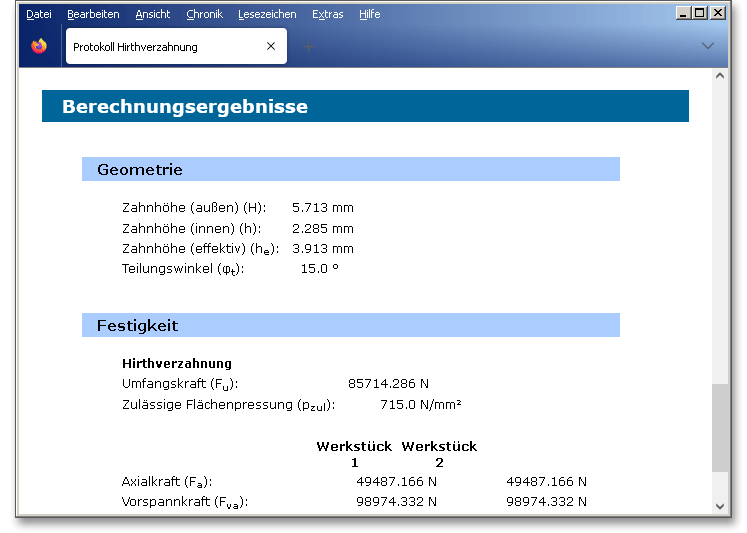Image resolution: width=747 pixels, height=533 pixels.
Task: Click the Umfangskraft value 85714.286 N
Action: [x=388, y=383]
